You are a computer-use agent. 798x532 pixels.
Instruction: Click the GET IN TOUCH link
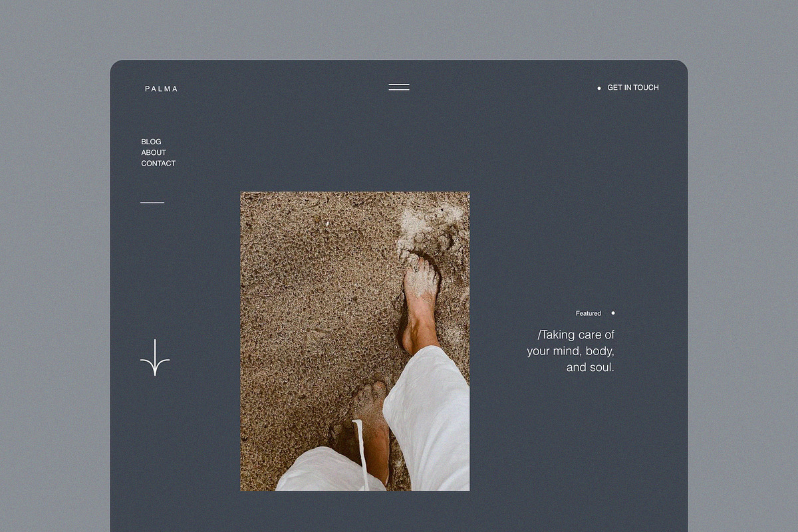tap(633, 88)
